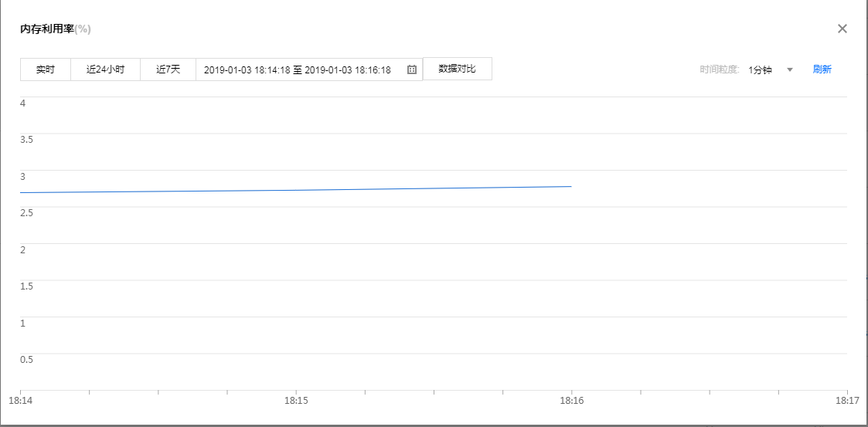This screenshot has height=427, width=868.
Task: Click the 18:15 time axis label
Action: (296, 401)
